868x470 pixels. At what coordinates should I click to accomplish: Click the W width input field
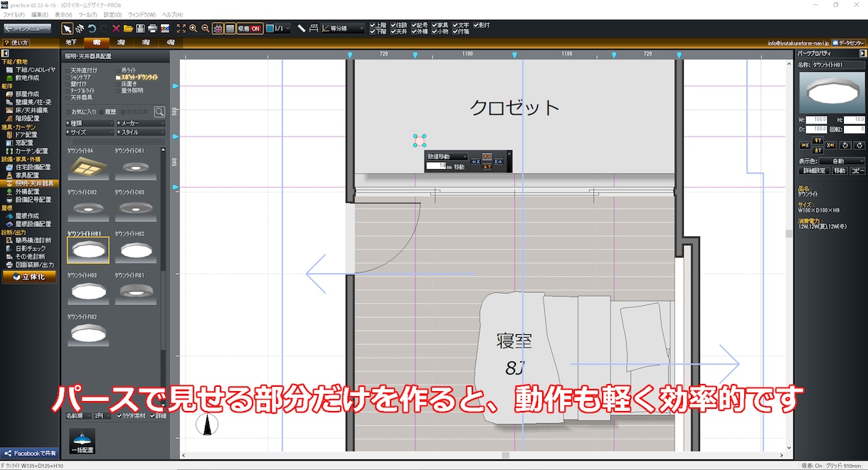coord(816,119)
